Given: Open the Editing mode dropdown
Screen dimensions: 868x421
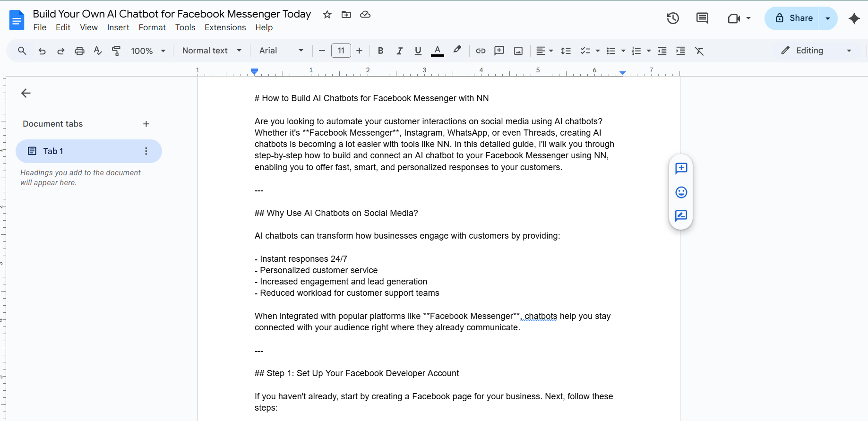Looking at the screenshot, I should pyautogui.click(x=816, y=51).
